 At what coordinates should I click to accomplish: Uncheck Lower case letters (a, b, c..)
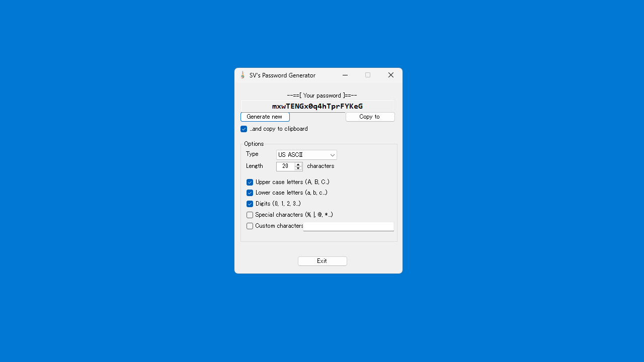point(250,193)
